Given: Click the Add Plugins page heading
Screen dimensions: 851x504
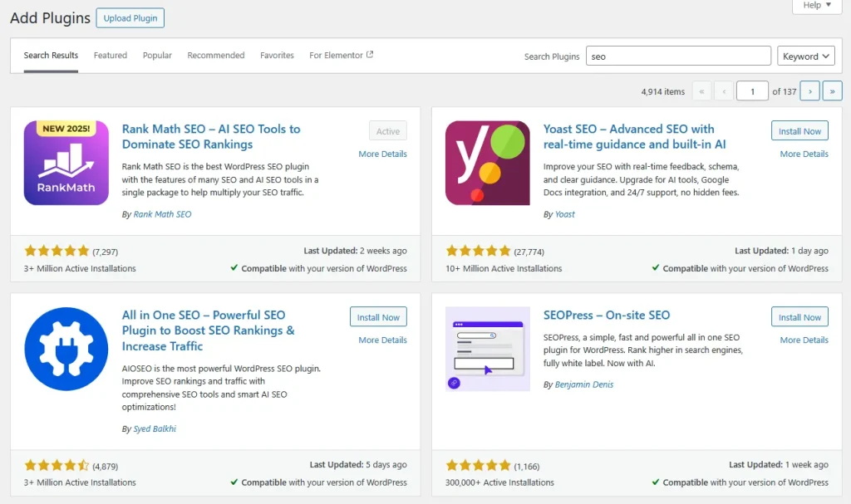Looking at the screenshot, I should pos(50,18).
